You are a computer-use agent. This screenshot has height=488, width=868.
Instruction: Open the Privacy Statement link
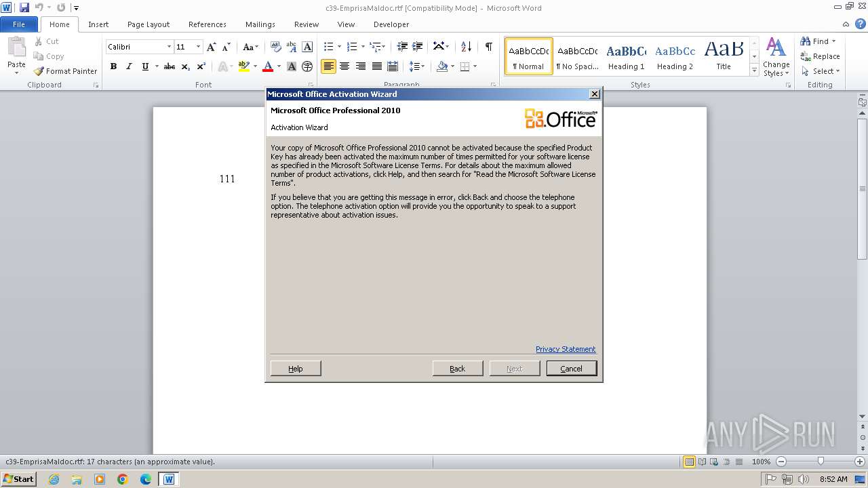click(x=566, y=349)
